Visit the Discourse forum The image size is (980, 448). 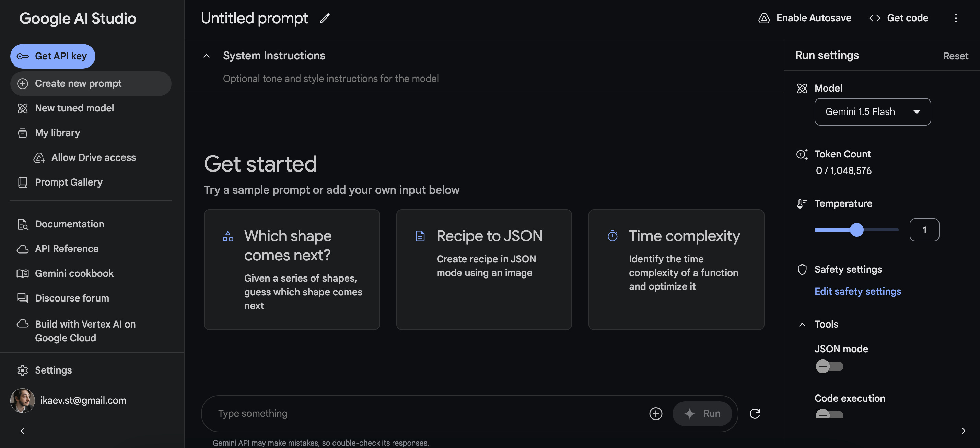point(91,298)
